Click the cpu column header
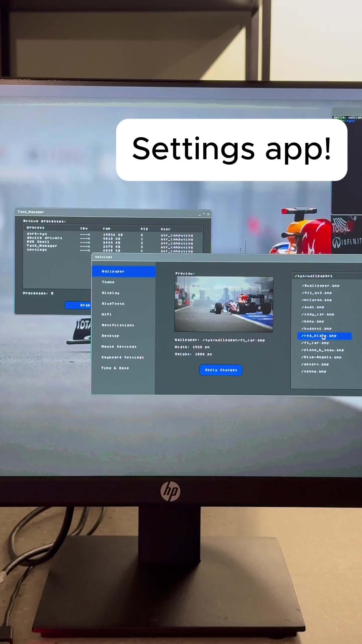Viewport: 362px width, 644px height. click(x=84, y=228)
